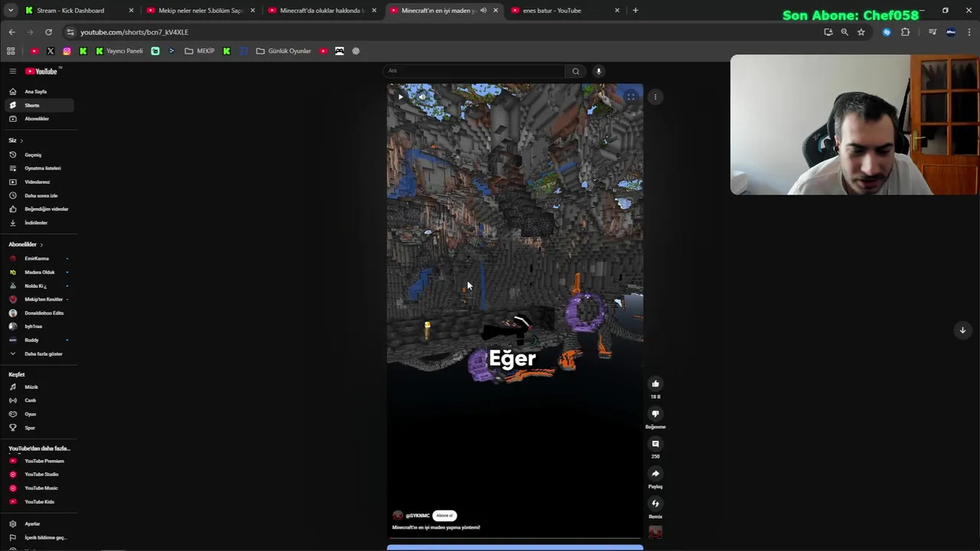Expand the Abonelikler section header

tap(26, 245)
